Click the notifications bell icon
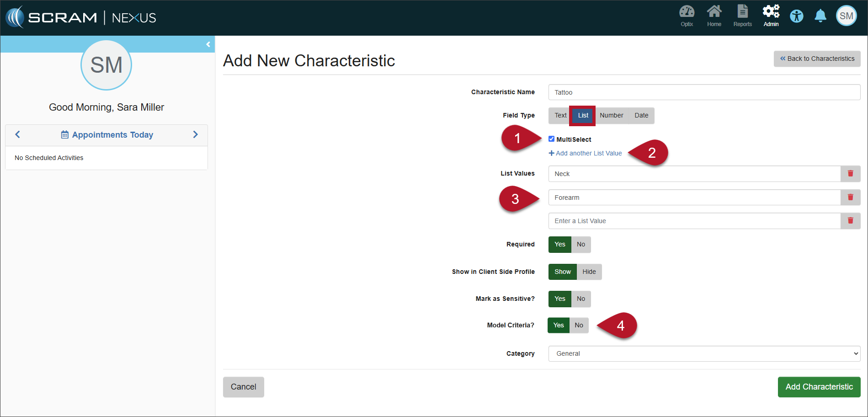This screenshot has height=417, width=868. pos(820,16)
